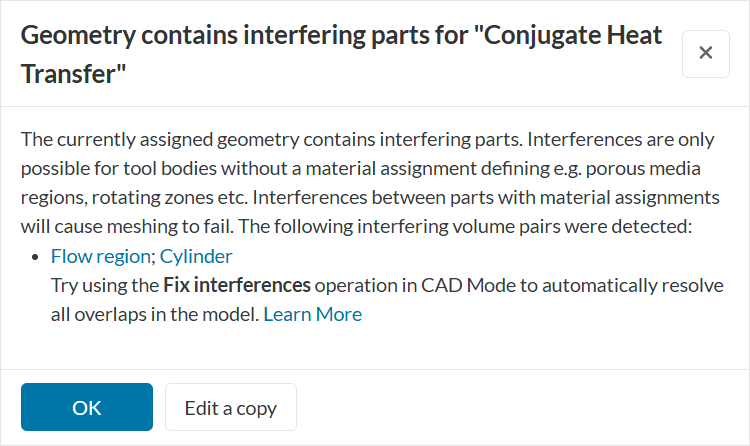The image size is (750, 446).
Task: Click the "interfering volume pairs were detected" text
Action: 545,226
